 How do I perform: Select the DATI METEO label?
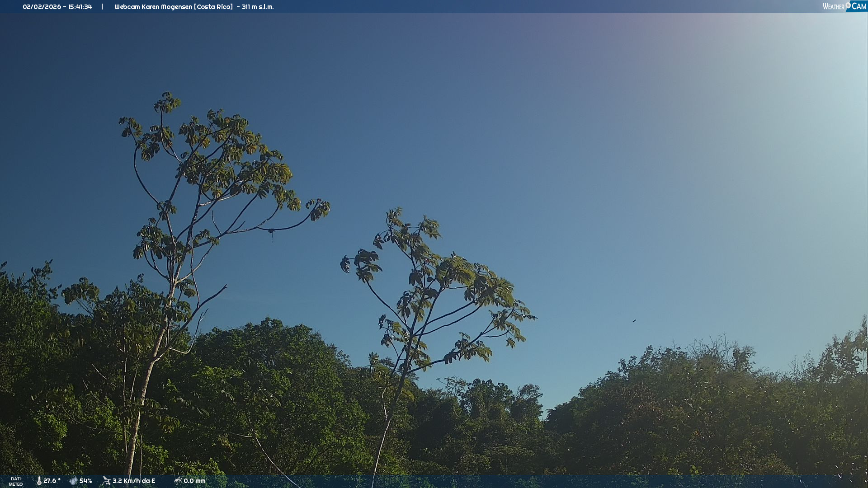click(x=16, y=481)
